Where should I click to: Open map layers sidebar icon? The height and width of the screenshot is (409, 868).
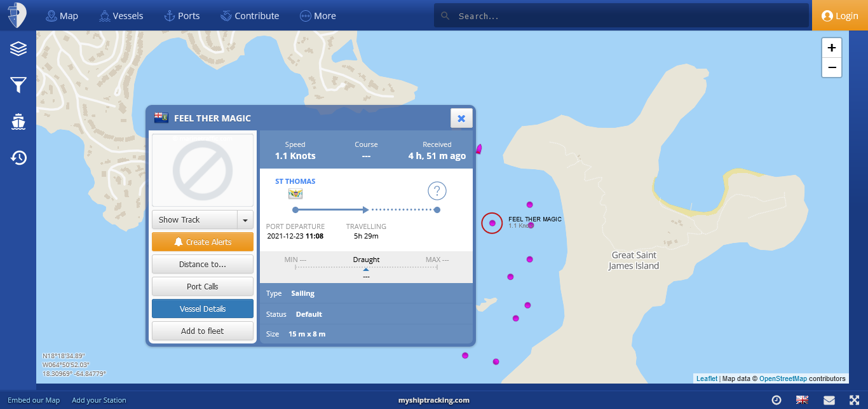click(18, 48)
